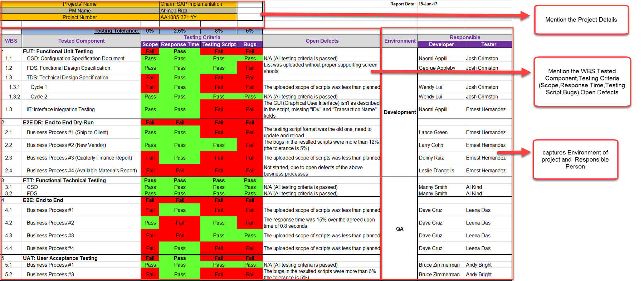Select the 'Testing Tolerance:' label cell
The width and height of the screenshot is (644, 281).
click(x=81, y=31)
